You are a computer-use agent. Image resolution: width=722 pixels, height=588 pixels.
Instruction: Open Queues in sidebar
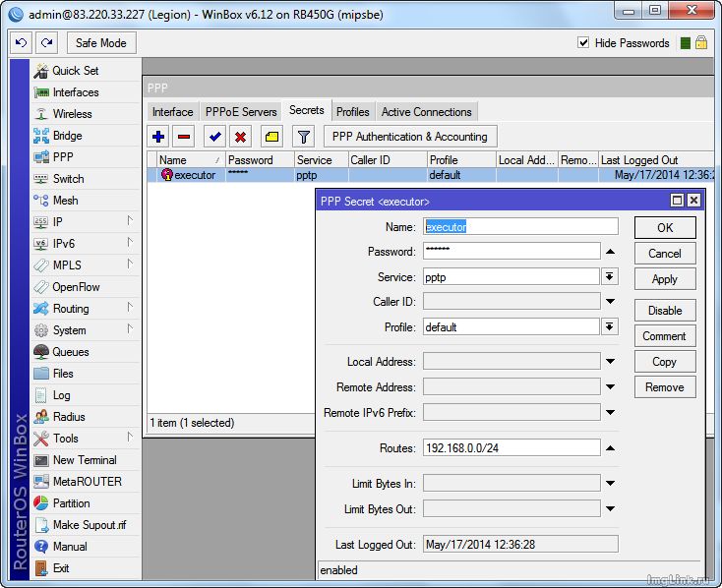tap(86, 352)
